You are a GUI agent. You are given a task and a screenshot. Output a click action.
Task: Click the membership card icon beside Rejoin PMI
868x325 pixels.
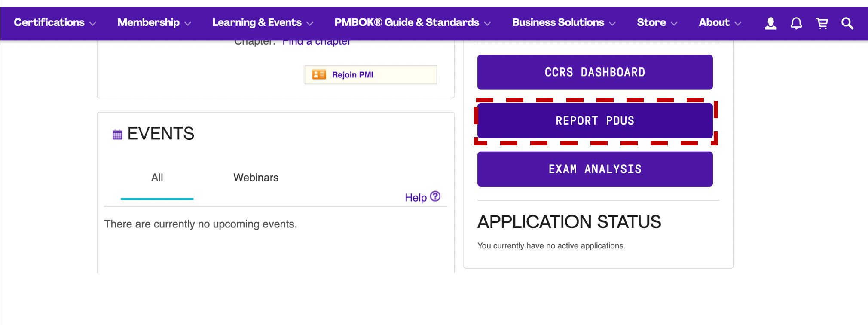click(x=319, y=74)
